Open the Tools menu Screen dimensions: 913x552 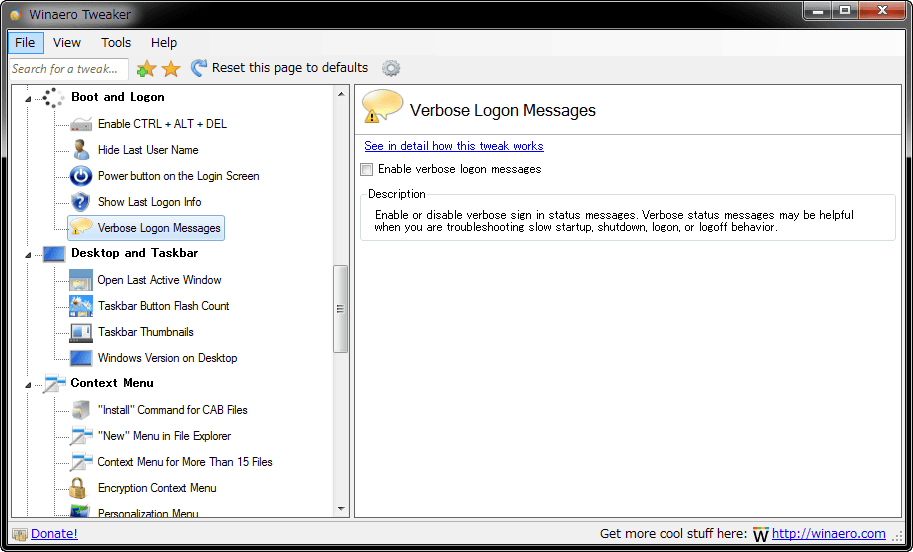click(x=116, y=43)
